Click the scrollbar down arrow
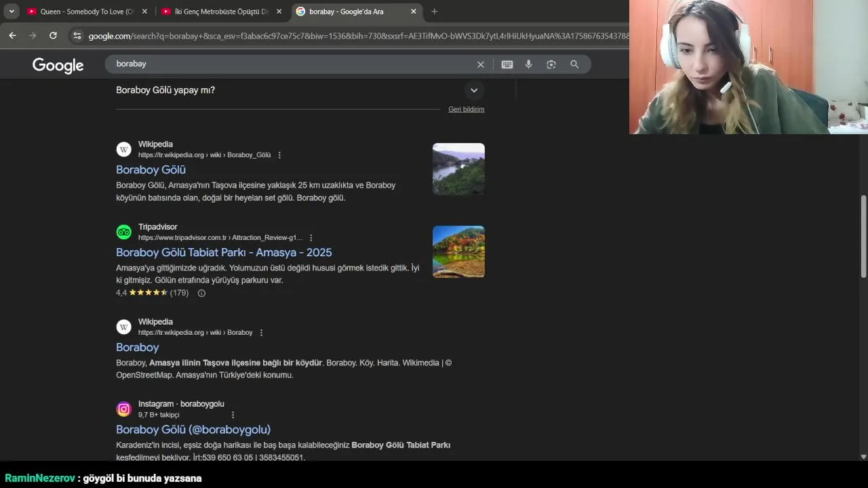The height and width of the screenshot is (488, 868). pos(863,457)
